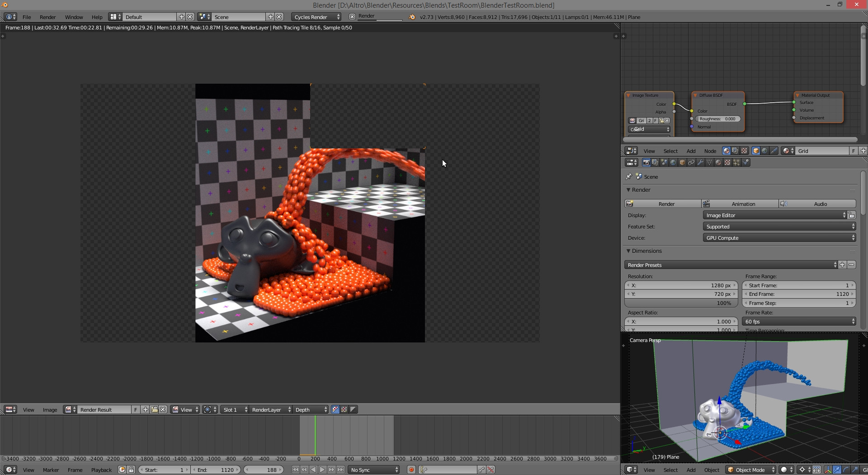868x475 pixels.
Task: Open the Render menu in info header
Action: [47, 17]
